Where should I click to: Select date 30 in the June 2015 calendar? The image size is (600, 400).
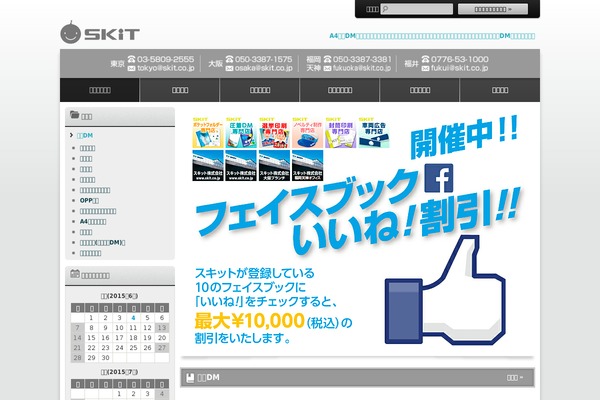tap(105, 358)
